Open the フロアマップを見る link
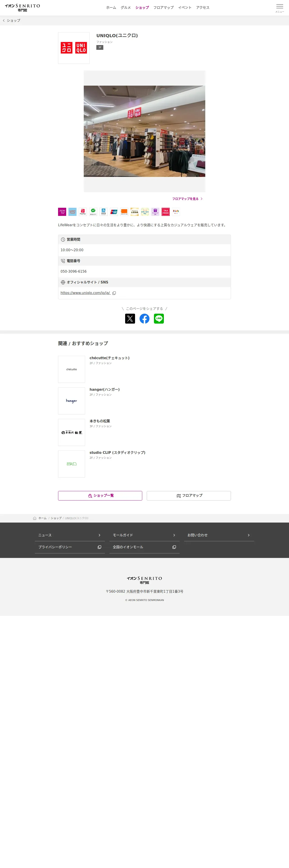 pyautogui.click(x=187, y=199)
